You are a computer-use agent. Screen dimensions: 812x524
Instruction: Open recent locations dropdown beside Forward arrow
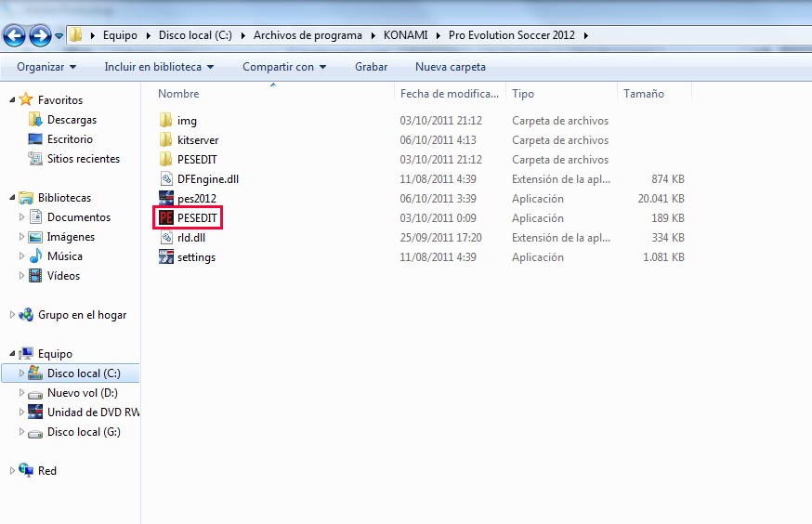59,35
